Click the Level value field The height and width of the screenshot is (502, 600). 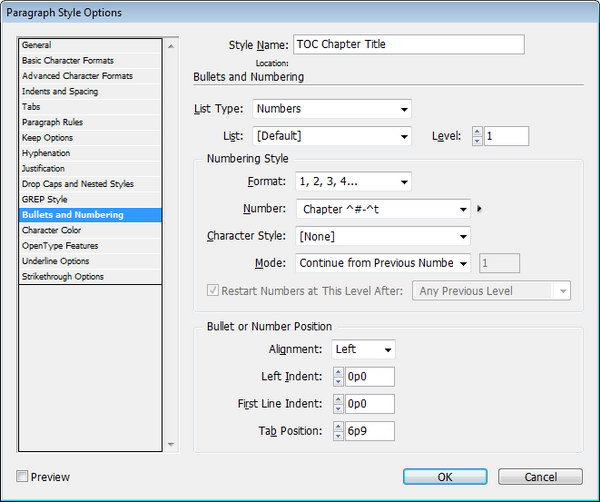click(x=507, y=136)
